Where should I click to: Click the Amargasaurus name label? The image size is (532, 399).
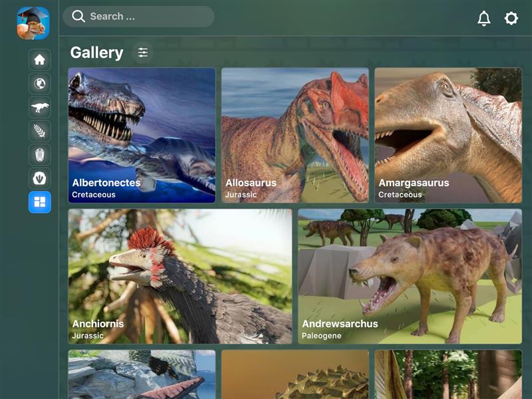pos(414,182)
